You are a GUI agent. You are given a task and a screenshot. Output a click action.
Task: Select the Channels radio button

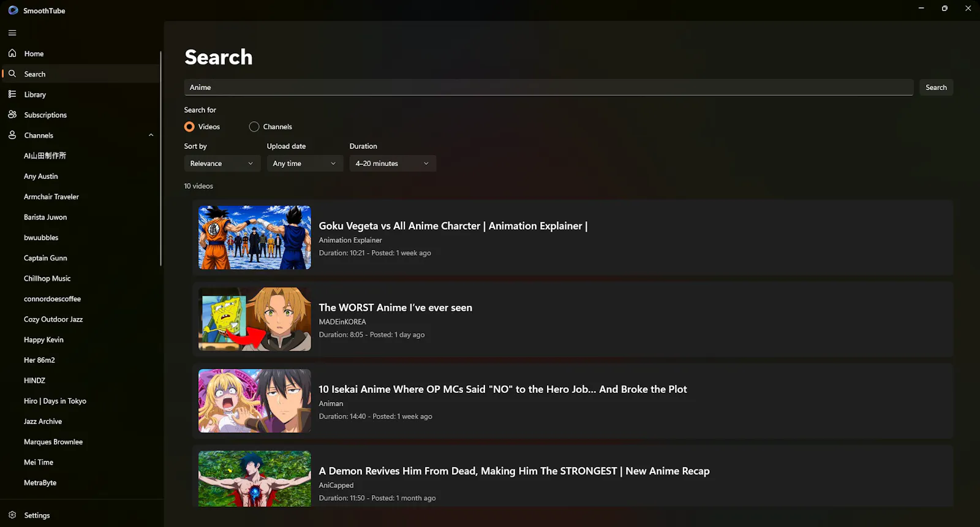pos(254,126)
